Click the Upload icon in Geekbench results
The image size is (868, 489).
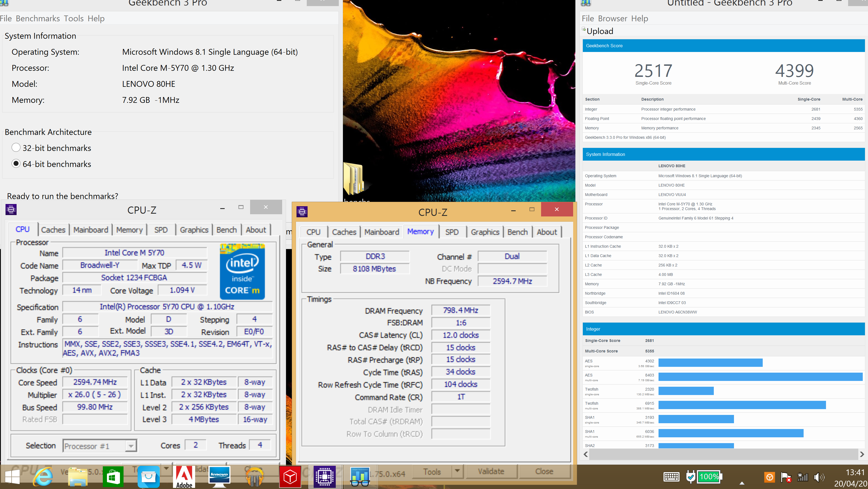[584, 29]
